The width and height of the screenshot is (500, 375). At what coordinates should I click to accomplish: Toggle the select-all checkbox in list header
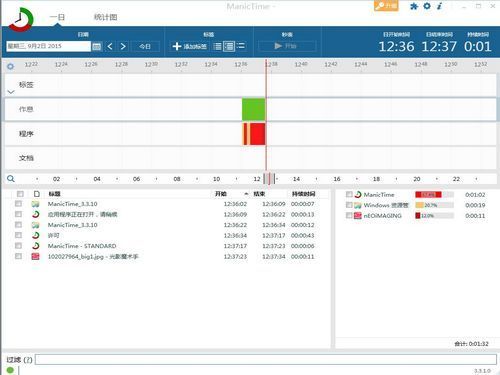20,194
